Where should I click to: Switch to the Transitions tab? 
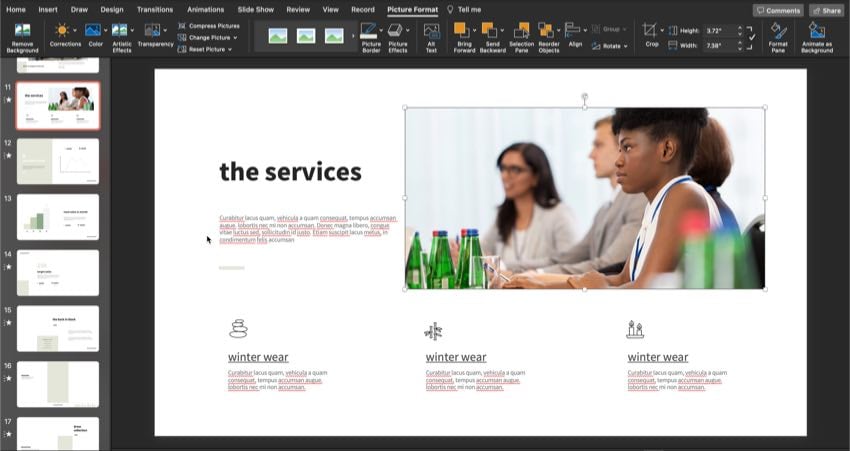[x=154, y=9]
